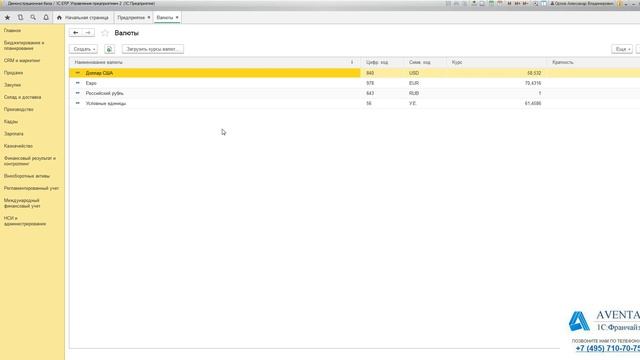The width and height of the screenshot is (640, 360).
Task: Open the Казначейство section
Action: coord(18,146)
